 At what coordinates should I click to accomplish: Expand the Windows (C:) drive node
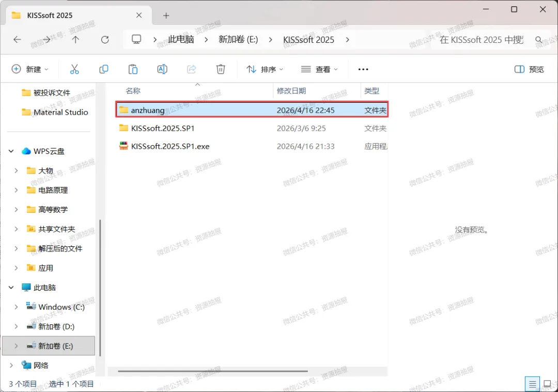tap(16, 307)
